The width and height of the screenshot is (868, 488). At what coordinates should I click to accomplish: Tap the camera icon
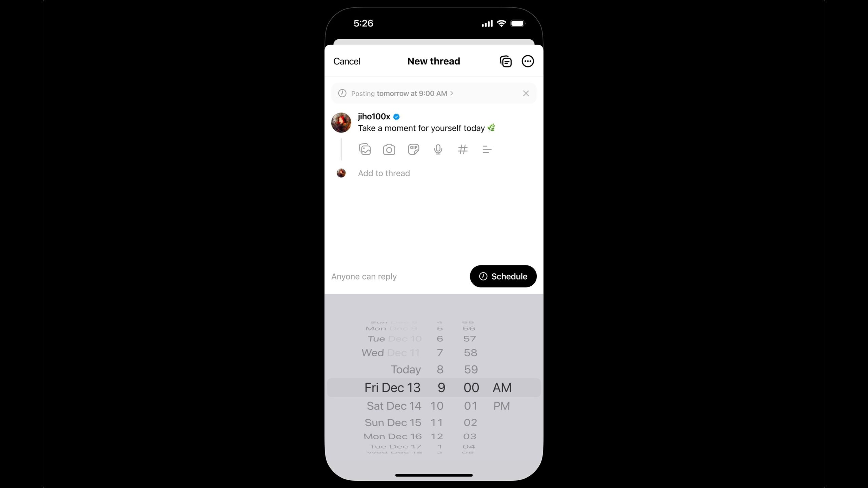click(x=389, y=149)
